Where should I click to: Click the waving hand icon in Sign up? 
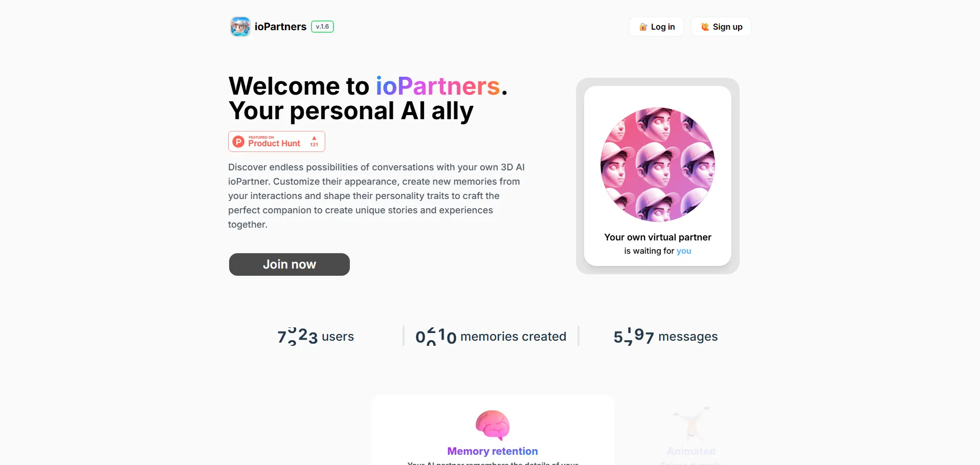705,27
